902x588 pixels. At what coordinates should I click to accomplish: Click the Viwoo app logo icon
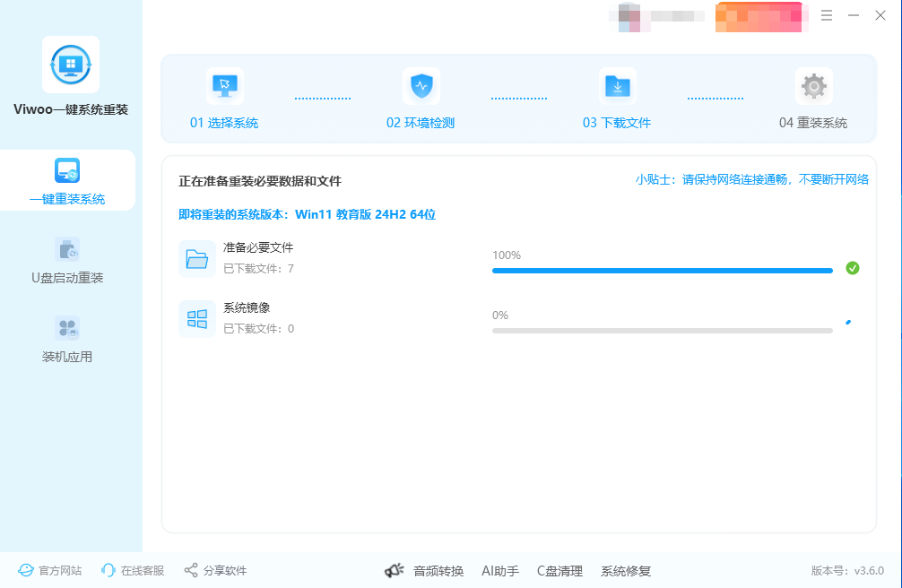click(x=71, y=65)
